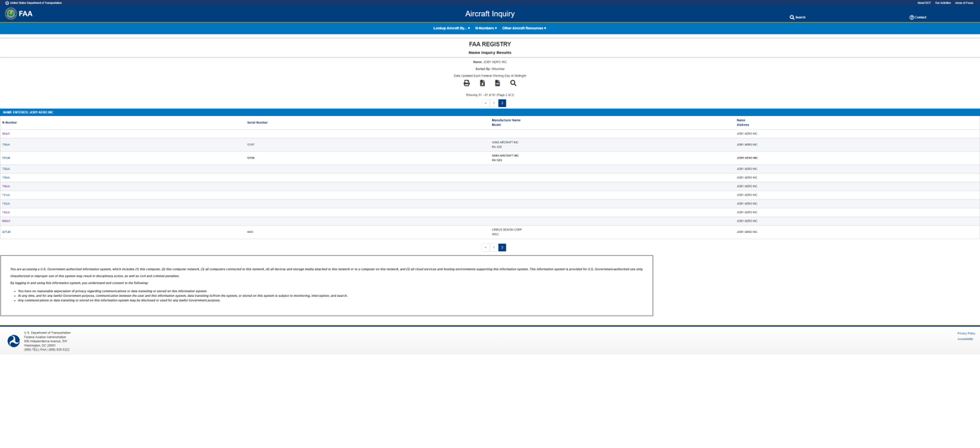Click the DOT triskelion logo in footer

coord(14,341)
